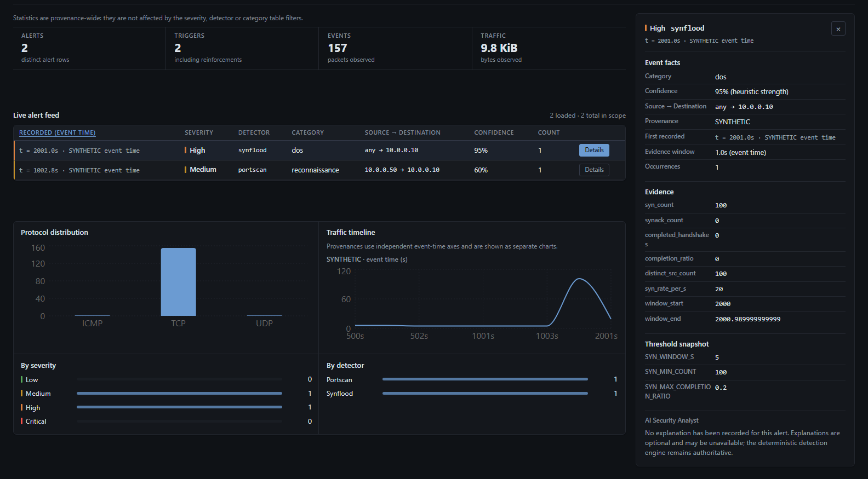Click the Protocol distribution heading
868x479 pixels.
(54, 232)
